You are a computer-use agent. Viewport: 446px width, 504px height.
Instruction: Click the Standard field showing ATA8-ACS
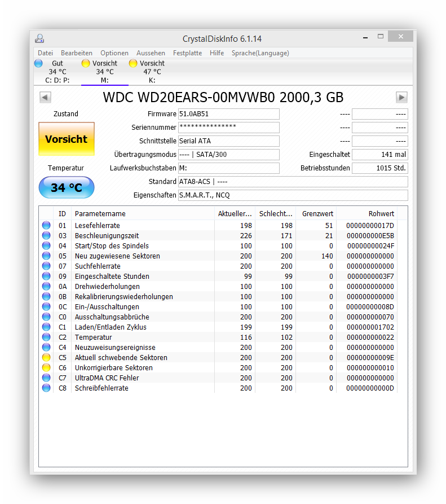[x=293, y=182]
